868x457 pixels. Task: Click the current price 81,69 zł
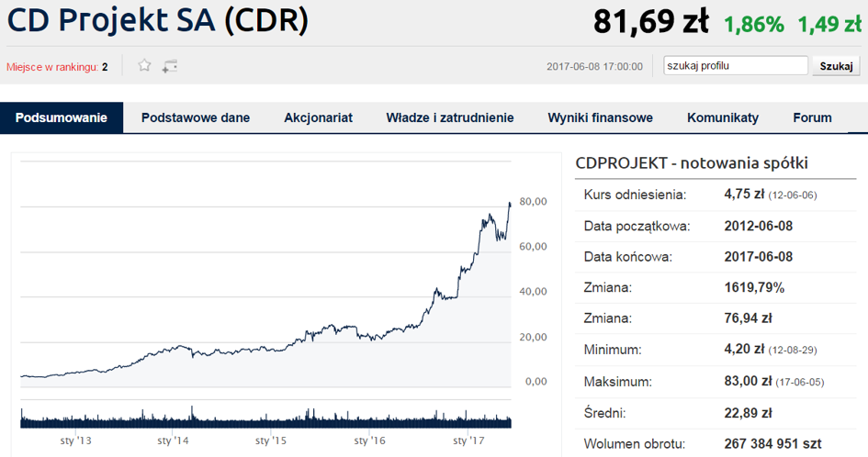tap(651, 22)
